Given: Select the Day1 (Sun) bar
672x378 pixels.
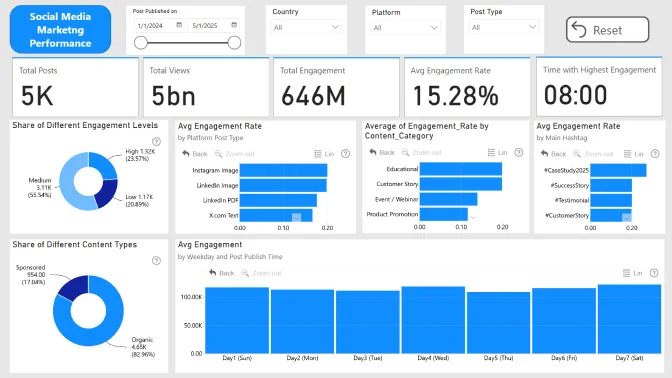Looking at the screenshot, I should coord(237,320).
